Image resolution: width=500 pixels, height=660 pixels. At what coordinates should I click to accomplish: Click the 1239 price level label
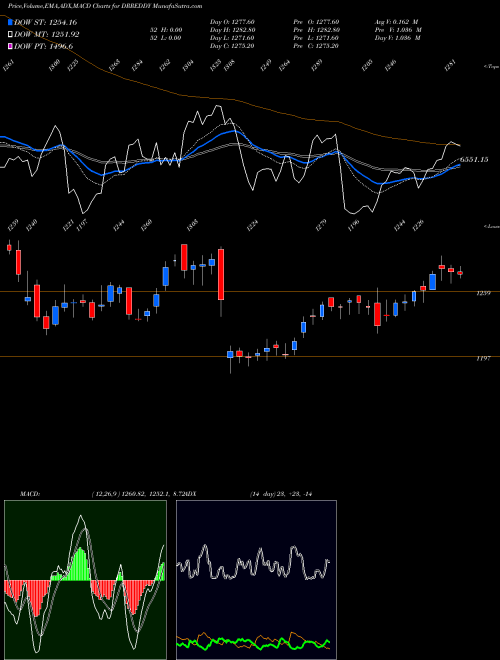click(x=483, y=293)
